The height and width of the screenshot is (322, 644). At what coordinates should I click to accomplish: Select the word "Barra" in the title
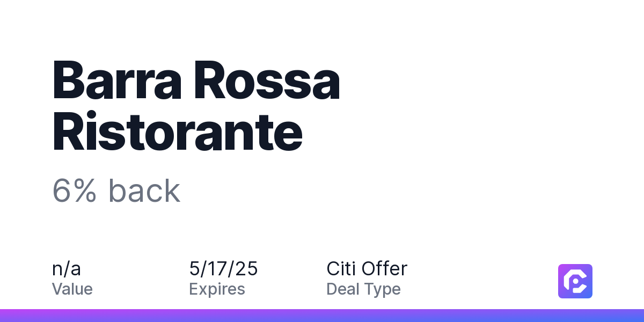click(x=115, y=80)
